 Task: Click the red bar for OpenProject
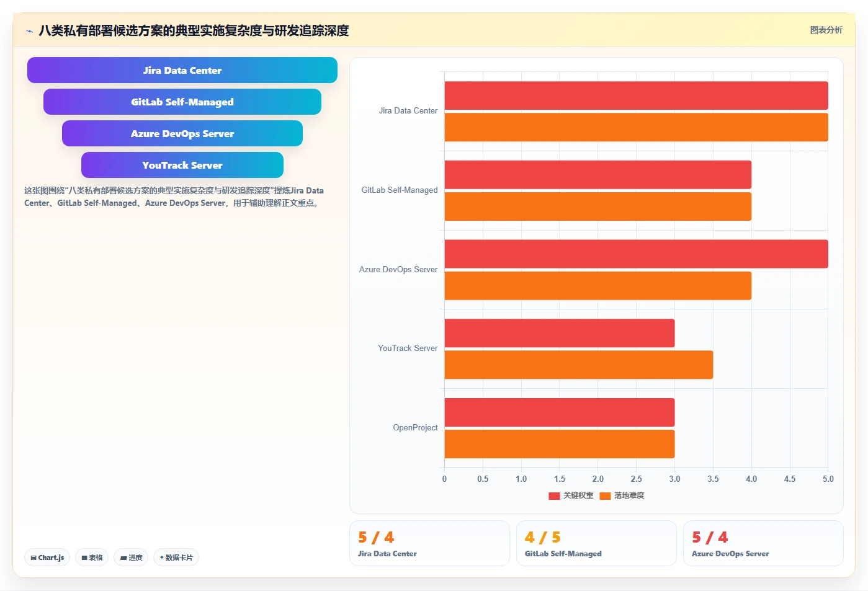(559, 412)
